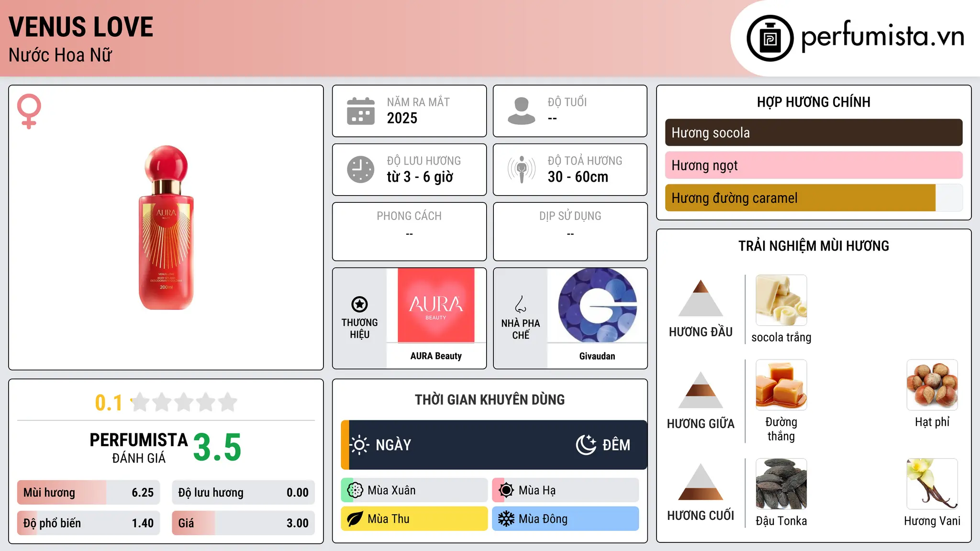980x551 pixels.
Task: Click the person icon beside Độ tuổi
Action: click(x=522, y=111)
